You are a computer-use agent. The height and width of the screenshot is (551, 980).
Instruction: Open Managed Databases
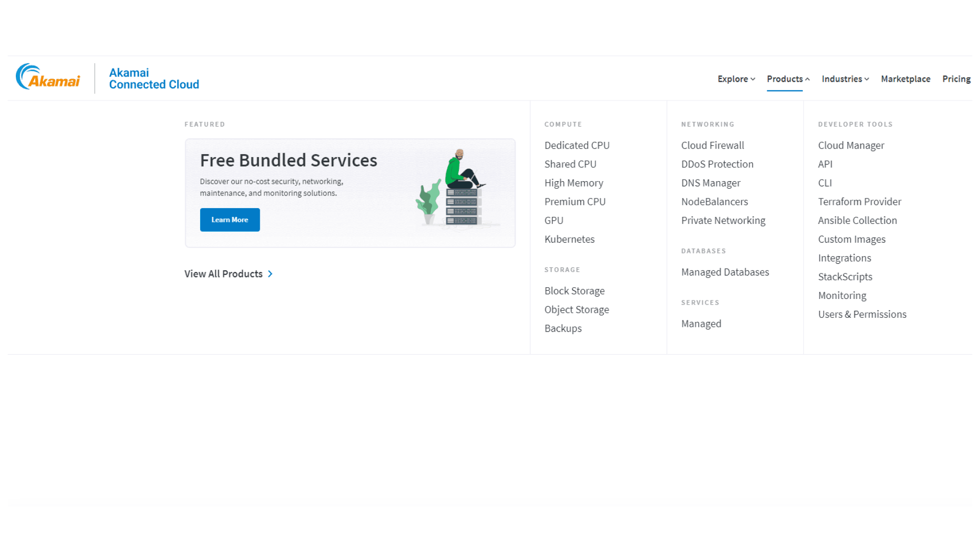(x=725, y=272)
